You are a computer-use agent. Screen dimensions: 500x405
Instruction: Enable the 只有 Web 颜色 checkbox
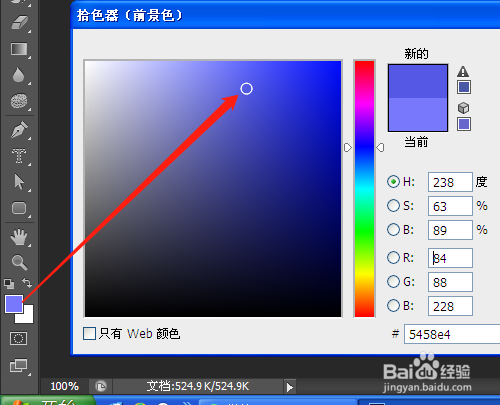(x=89, y=333)
